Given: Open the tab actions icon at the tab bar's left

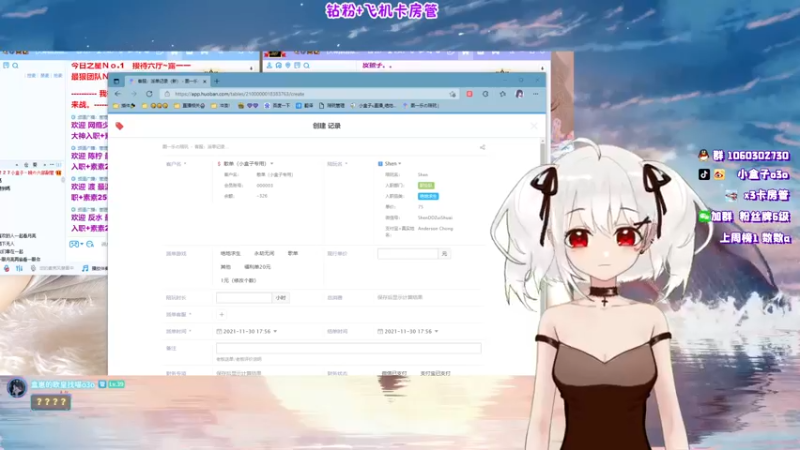Looking at the screenshot, I should [116, 81].
